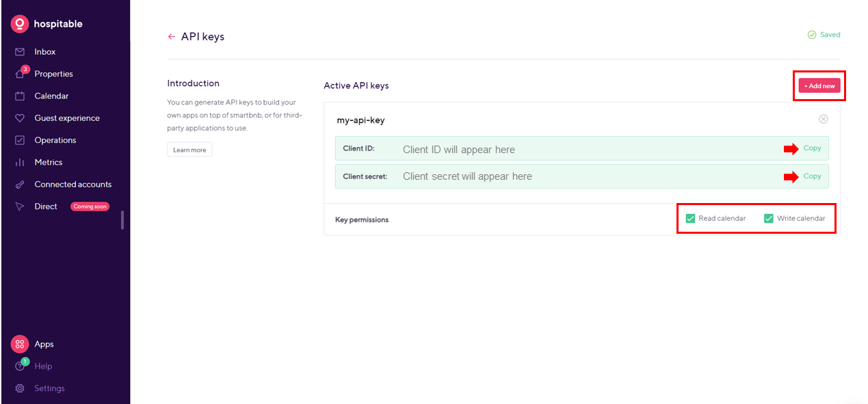Viewport: 868px width, 404px height.
Task: Delete the my-api-key entry
Action: click(x=824, y=119)
